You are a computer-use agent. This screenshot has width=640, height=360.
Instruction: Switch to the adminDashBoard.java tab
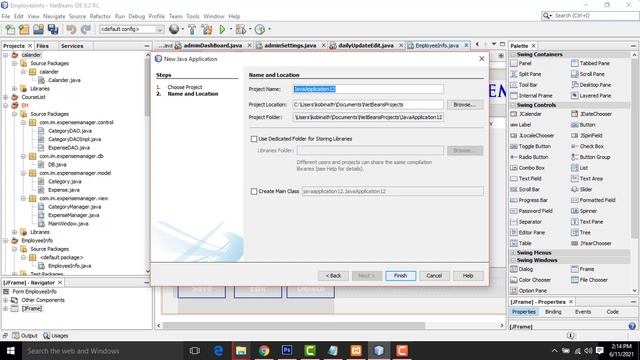pos(212,45)
